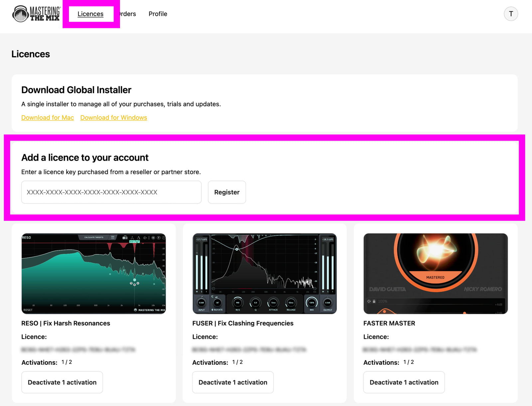Focus the licence key input field
This screenshot has height=406, width=532.
pyautogui.click(x=111, y=192)
